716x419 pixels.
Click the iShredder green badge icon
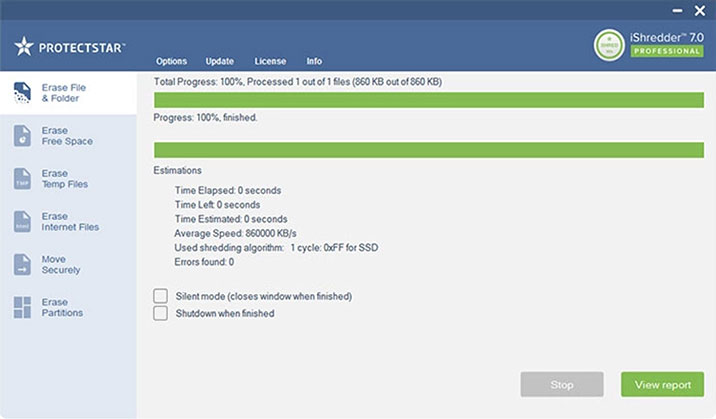(x=609, y=45)
